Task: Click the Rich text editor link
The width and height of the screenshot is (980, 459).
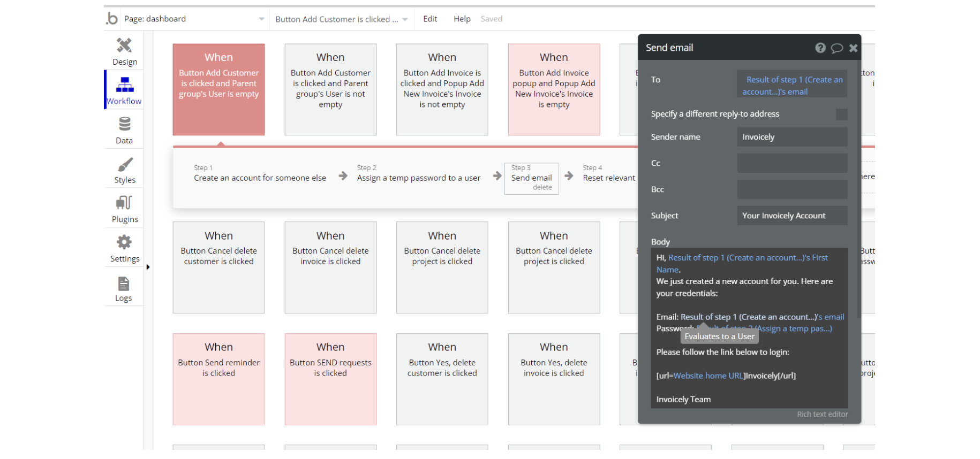Action: tap(822, 414)
